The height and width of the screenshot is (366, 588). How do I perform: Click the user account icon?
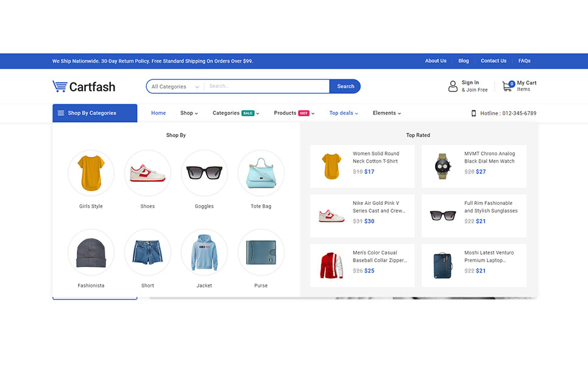tap(453, 87)
